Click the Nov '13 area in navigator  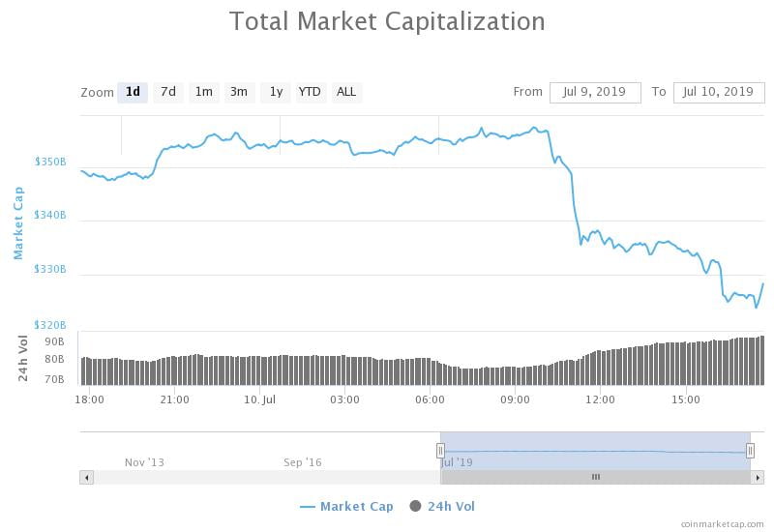144,462
